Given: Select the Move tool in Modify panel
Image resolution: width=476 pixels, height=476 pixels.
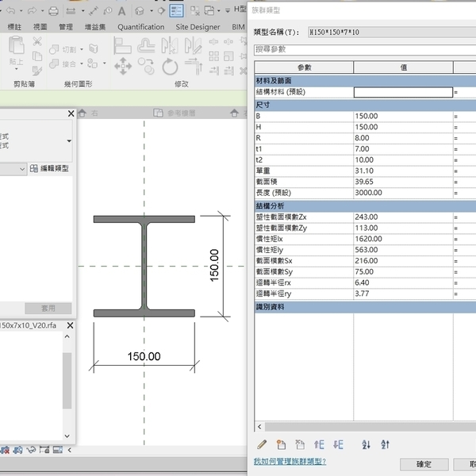Looking at the screenshot, I should pyautogui.click(x=123, y=67).
